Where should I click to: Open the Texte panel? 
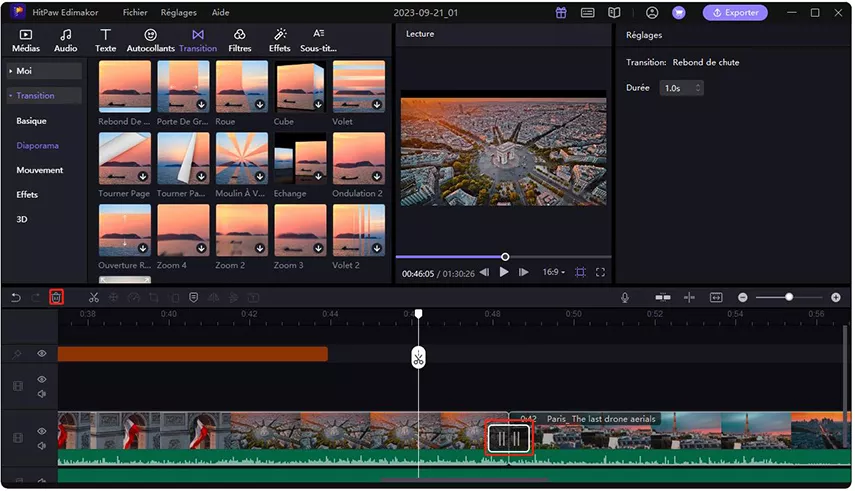105,41
